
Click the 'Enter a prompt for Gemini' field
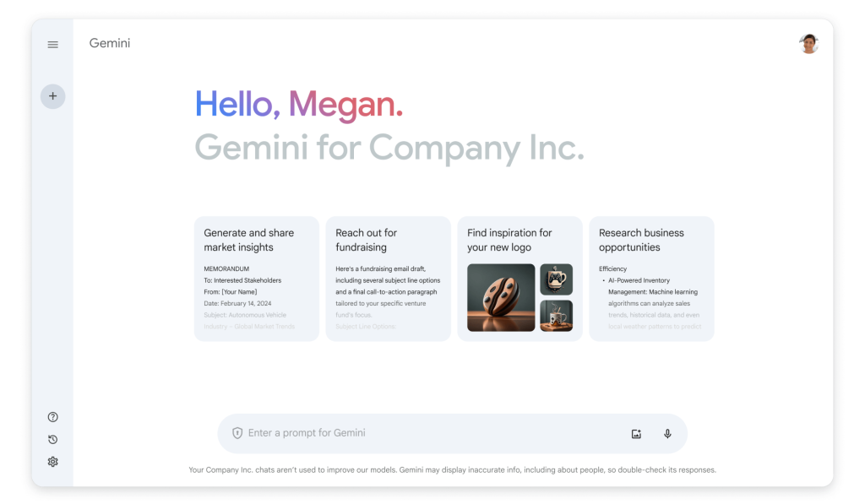pos(453,433)
